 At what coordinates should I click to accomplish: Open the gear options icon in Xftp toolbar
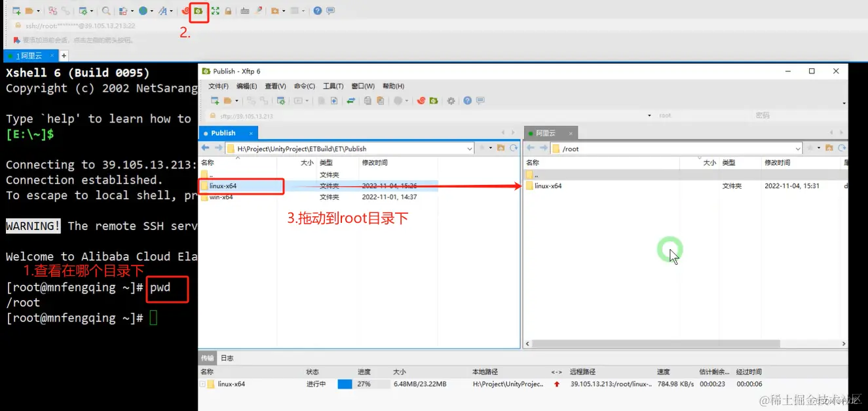(x=451, y=101)
